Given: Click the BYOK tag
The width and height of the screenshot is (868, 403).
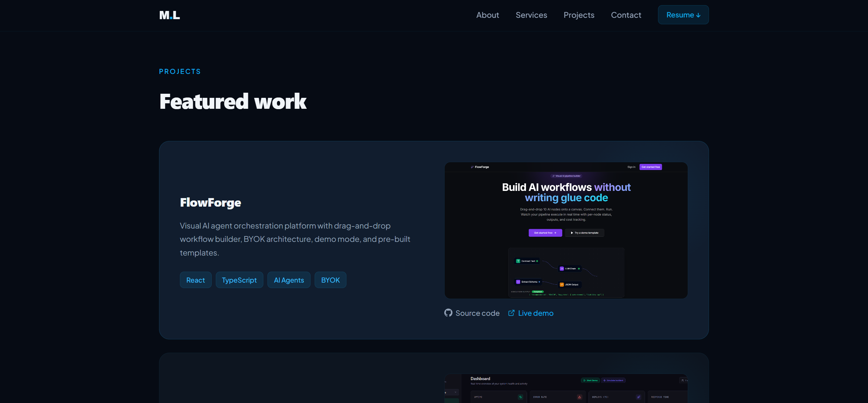Looking at the screenshot, I should click(x=330, y=280).
